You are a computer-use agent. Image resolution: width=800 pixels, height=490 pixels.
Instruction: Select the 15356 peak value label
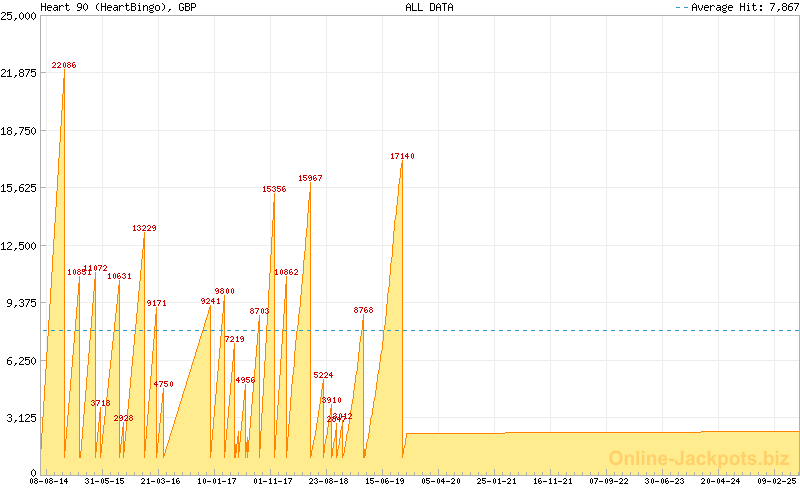point(274,189)
